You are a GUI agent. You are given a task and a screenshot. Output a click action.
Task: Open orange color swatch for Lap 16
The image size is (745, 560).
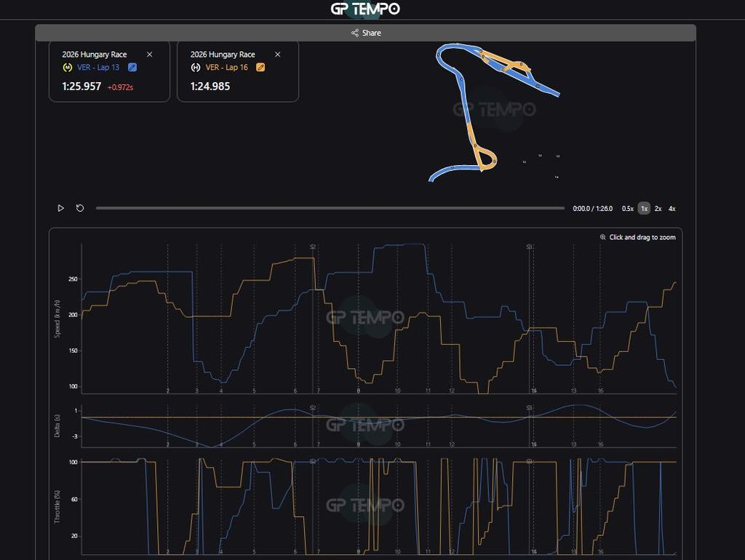(x=260, y=68)
